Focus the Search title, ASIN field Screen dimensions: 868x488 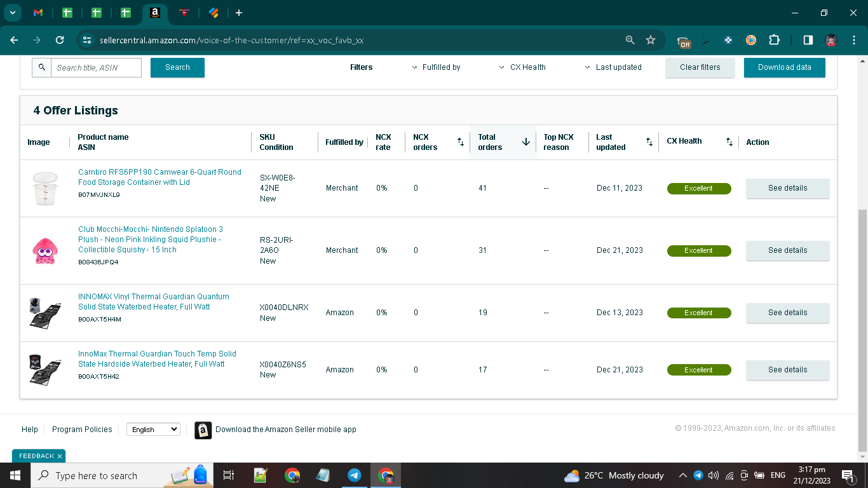[96, 67]
